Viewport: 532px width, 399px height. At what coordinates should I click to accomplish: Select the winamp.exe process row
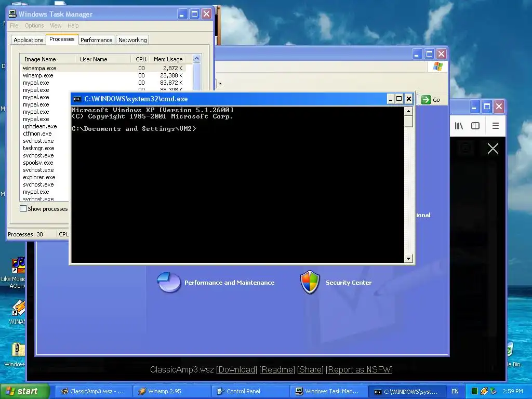point(103,75)
